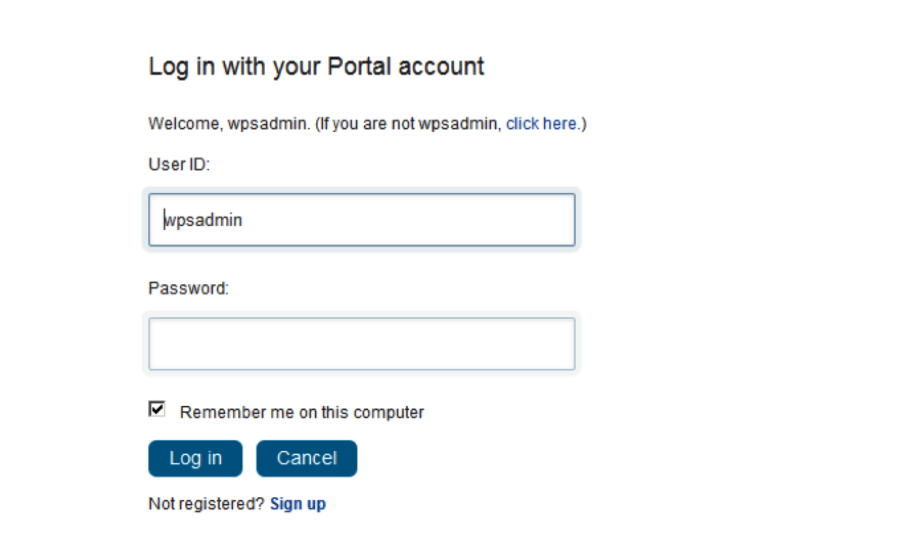Click the Password: label
900x542 pixels.
pyautogui.click(x=188, y=288)
